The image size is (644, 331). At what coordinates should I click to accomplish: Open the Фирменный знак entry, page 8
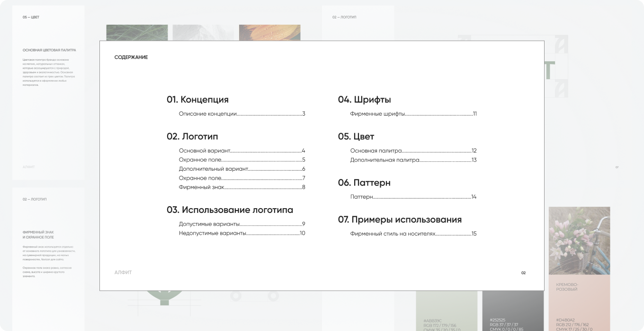tap(242, 187)
